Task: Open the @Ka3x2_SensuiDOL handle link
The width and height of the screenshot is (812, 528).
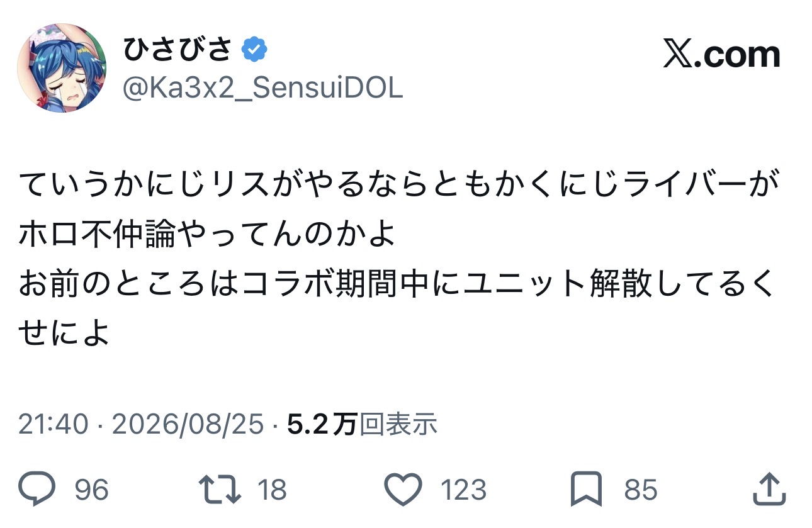Action: tap(262, 89)
